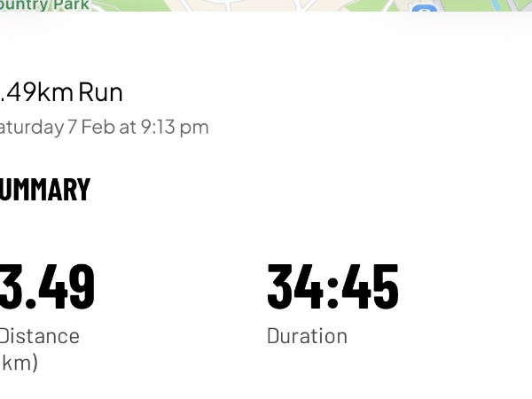Select the SUMMARY section heading
Viewport: 532px width, 399px height.
[x=44, y=189]
